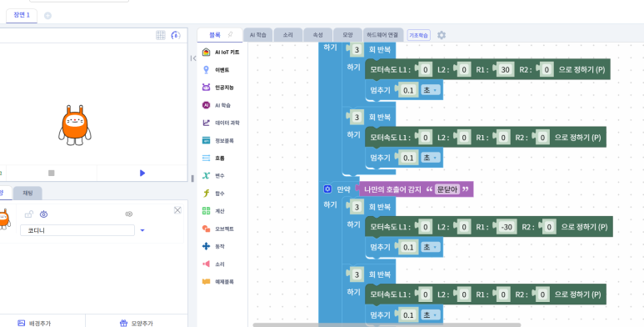The height and width of the screenshot is (327, 644).
Task: Toggle the stage grid icon
Action: click(161, 35)
